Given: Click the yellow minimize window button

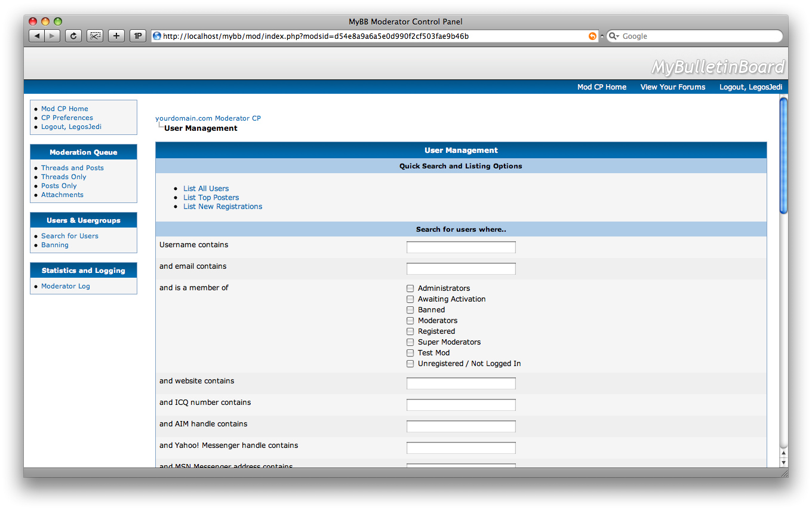Looking at the screenshot, I should [45, 21].
